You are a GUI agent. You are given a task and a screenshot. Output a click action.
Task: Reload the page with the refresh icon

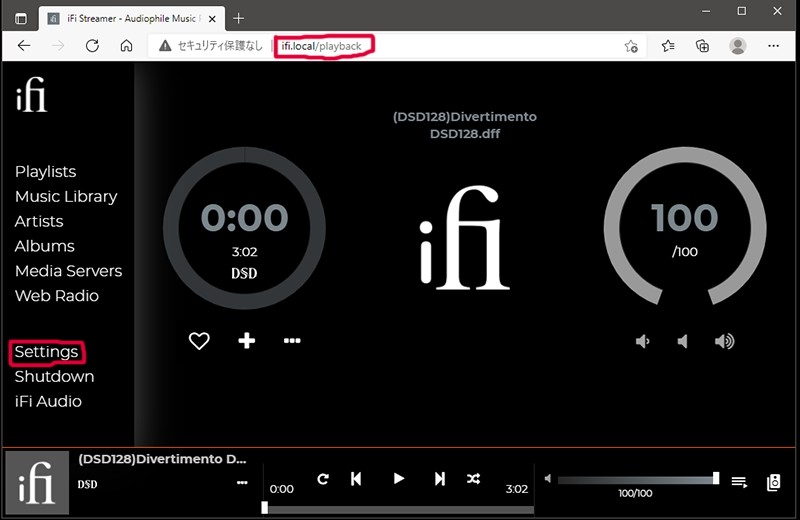pyautogui.click(x=92, y=46)
